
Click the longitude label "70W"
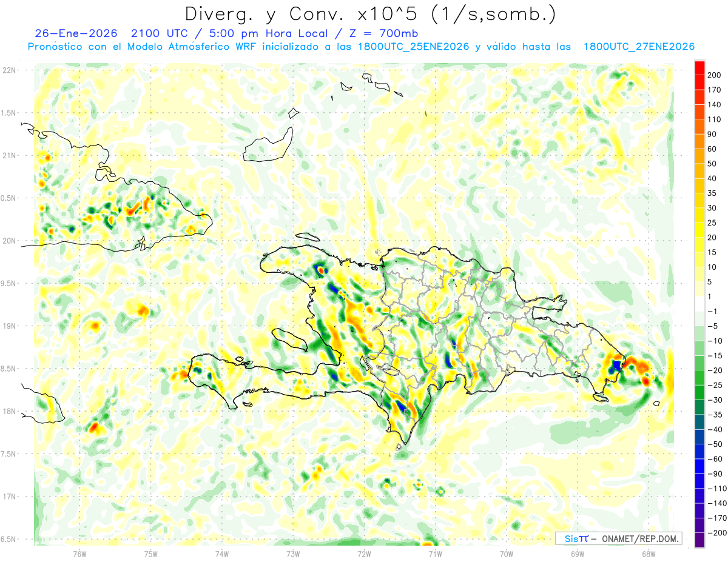click(x=506, y=554)
